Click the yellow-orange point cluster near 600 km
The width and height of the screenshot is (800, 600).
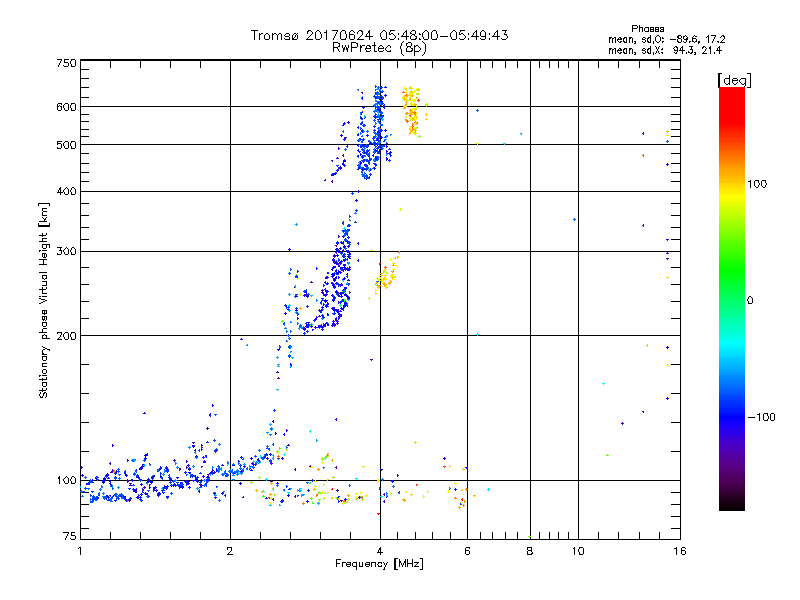411,108
